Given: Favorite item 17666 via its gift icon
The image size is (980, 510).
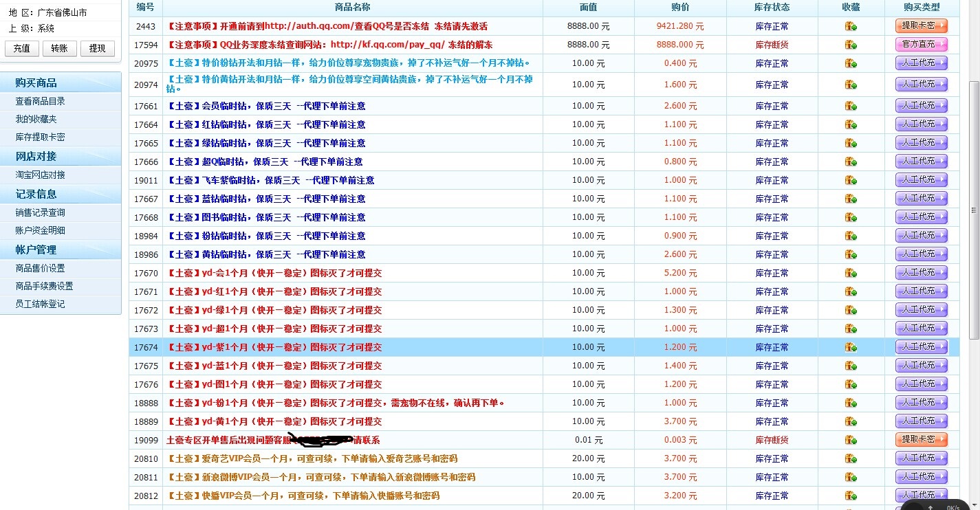Looking at the screenshot, I should (851, 162).
